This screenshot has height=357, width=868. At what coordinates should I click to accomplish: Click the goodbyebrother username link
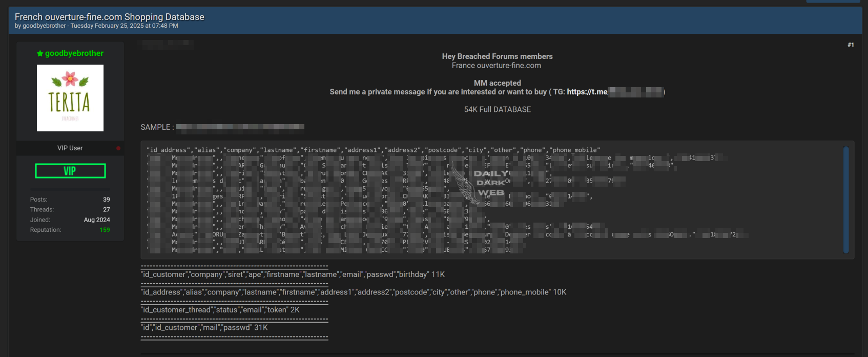[x=74, y=53]
